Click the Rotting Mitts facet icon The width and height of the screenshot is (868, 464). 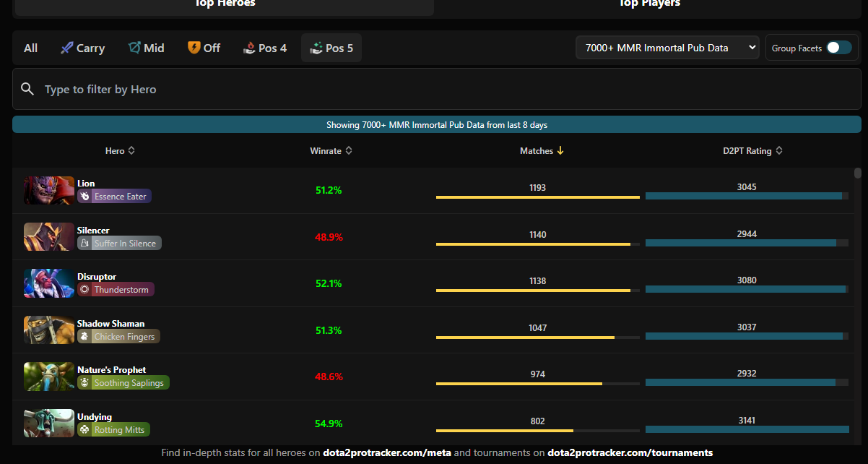click(84, 430)
